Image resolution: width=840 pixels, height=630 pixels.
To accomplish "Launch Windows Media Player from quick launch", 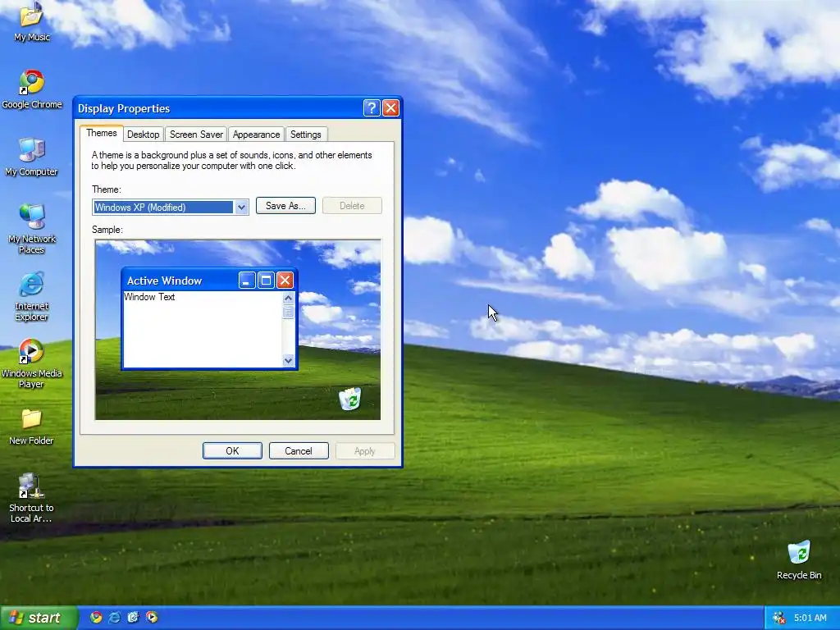I will coord(152,617).
